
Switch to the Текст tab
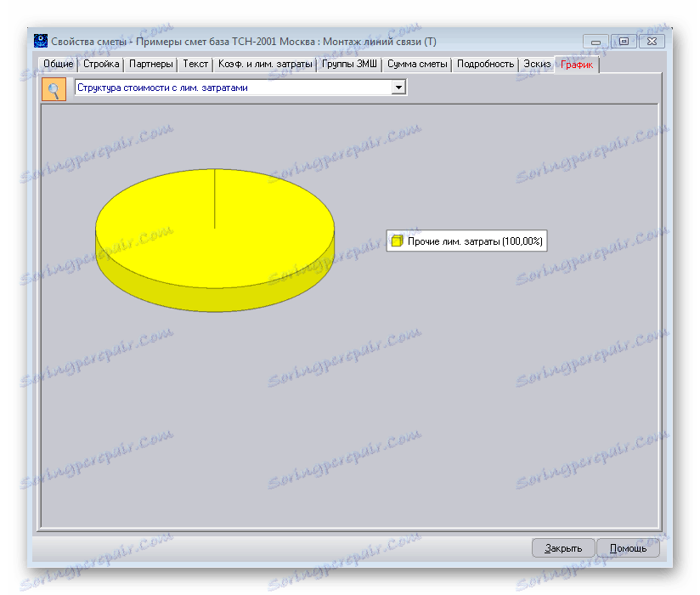pos(195,65)
